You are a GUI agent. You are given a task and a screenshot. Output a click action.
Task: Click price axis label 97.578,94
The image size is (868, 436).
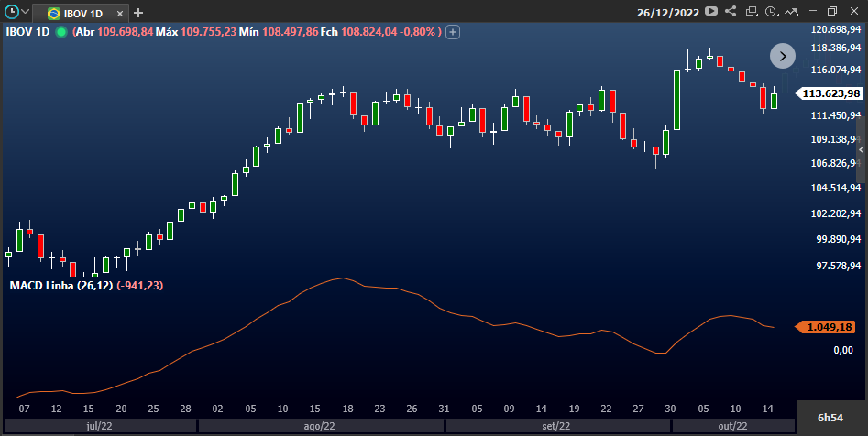click(x=838, y=267)
